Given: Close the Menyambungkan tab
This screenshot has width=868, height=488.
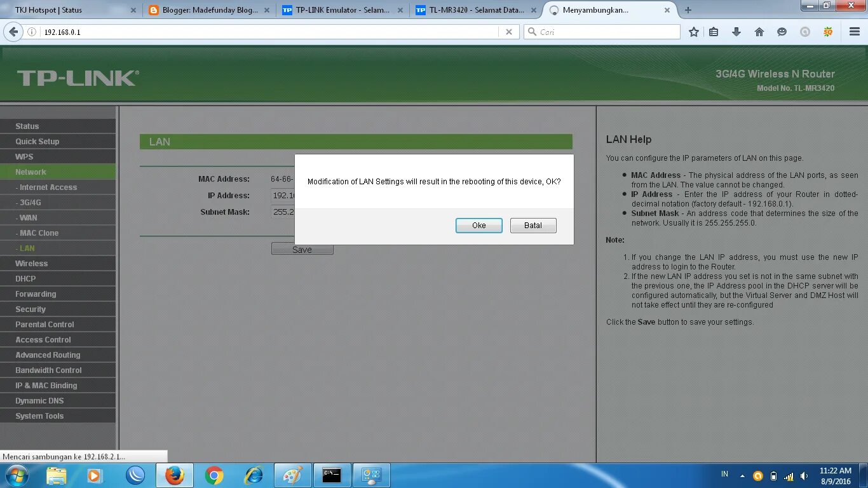Looking at the screenshot, I should pos(667,10).
